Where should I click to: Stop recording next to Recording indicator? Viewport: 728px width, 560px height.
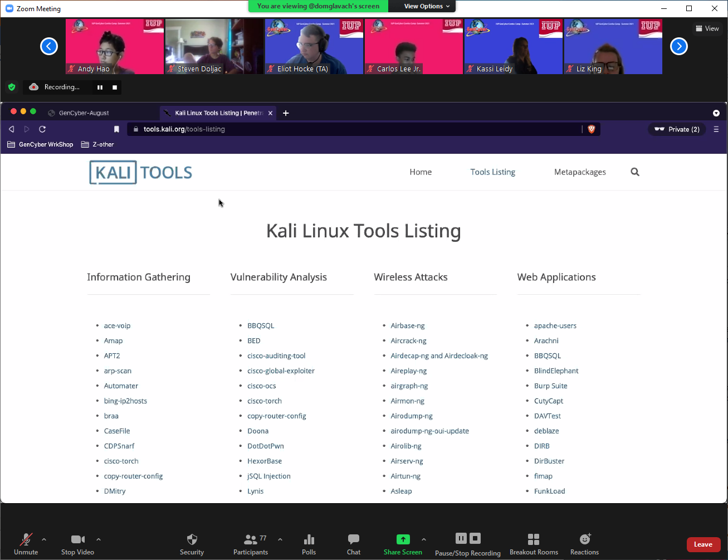point(115,87)
